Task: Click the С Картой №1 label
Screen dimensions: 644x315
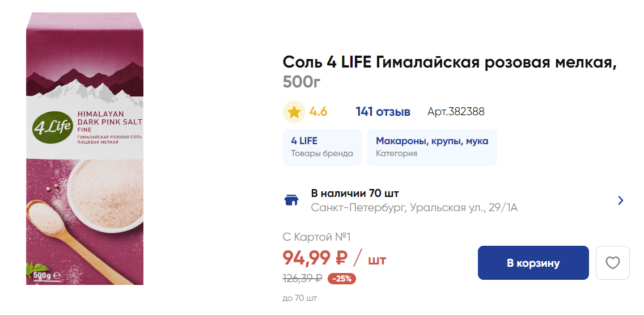Action: coord(316,237)
